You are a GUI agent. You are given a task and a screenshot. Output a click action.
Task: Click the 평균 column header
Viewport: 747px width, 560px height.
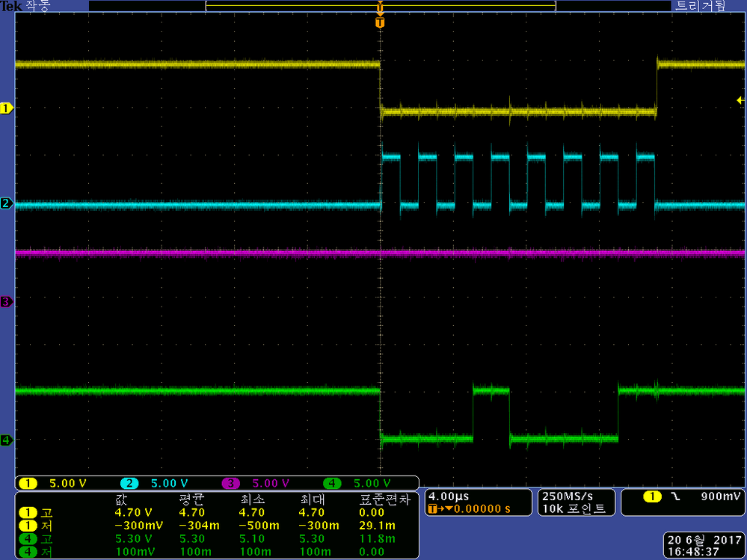click(x=192, y=499)
